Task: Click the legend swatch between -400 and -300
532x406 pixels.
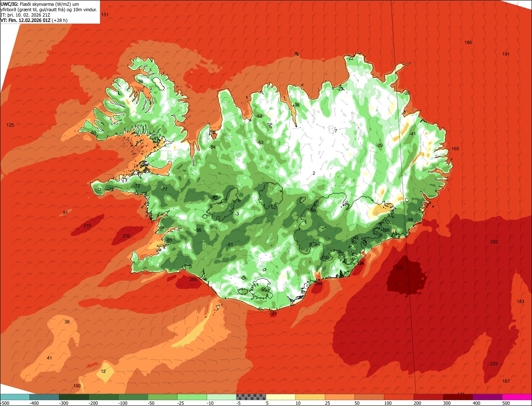Action: tap(44, 397)
